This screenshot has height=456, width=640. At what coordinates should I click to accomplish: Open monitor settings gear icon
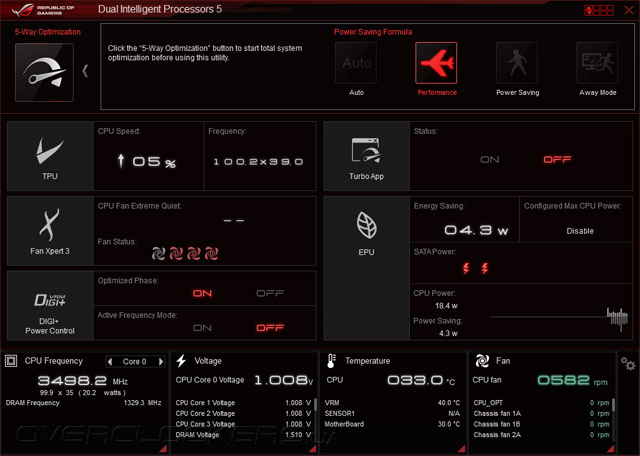(628, 363)
